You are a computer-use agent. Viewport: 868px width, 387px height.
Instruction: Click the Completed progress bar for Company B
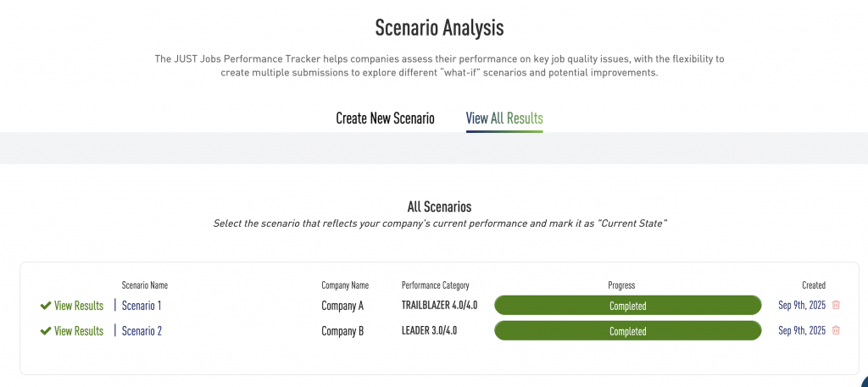[628, 330]
